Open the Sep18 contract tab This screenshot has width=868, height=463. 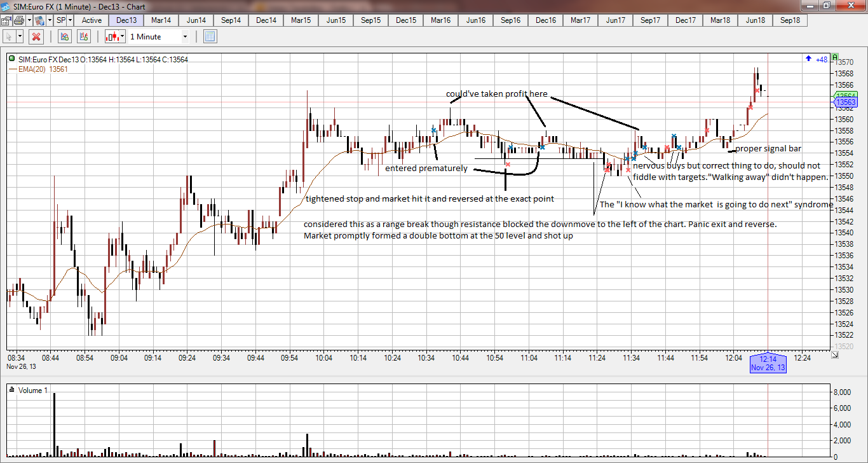(x=790, y=20)
